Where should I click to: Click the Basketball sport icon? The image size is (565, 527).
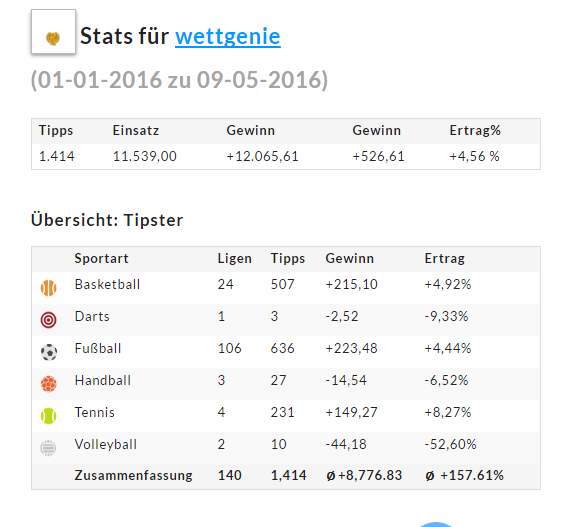pyautogui.click(x=48, y=288)
